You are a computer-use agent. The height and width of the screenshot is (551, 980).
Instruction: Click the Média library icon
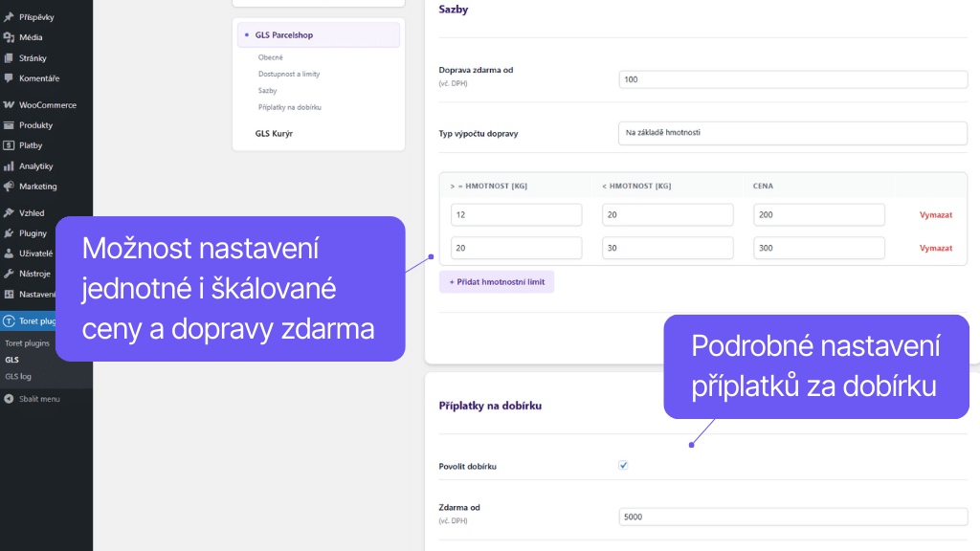tap(8, 37)
